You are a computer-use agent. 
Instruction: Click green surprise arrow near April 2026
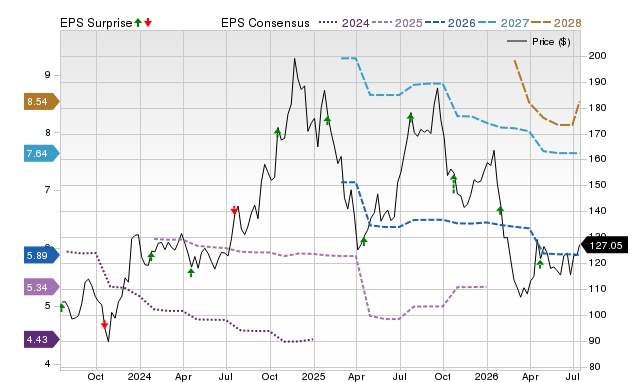tap(540, 264)
